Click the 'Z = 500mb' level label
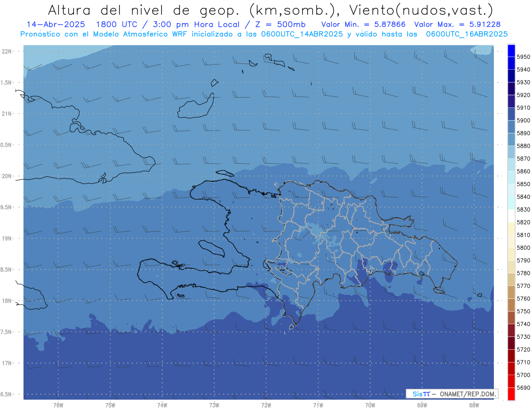 click(x=281, y=24)
